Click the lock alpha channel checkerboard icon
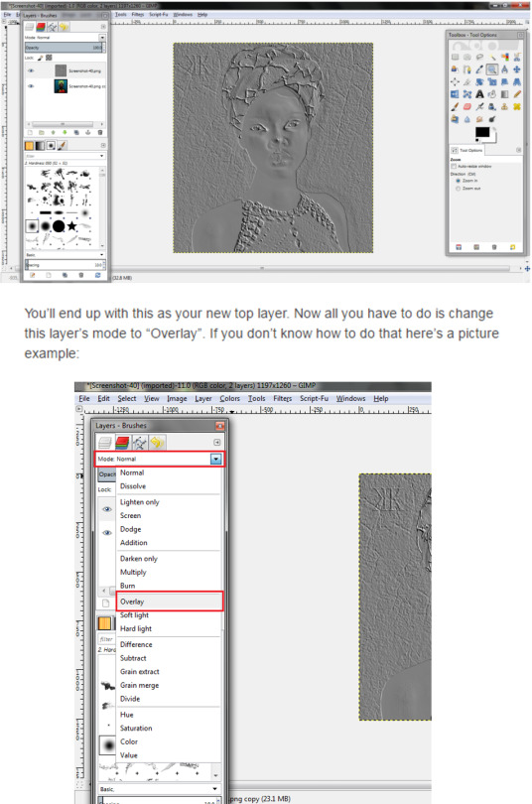532x804 pixels. [49, 58]
